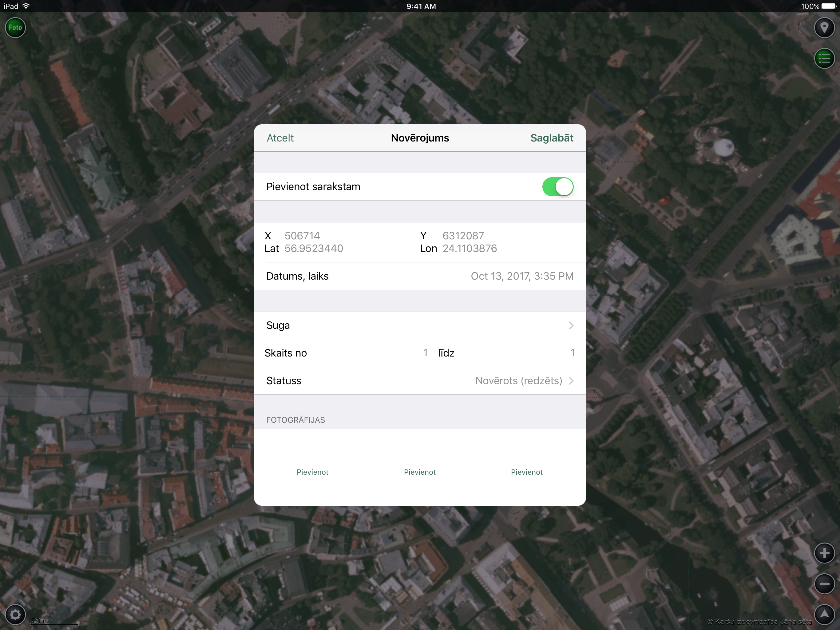Tap Saglabāt to save observation
Screen dimensions: 840x630
click(551, 138)
